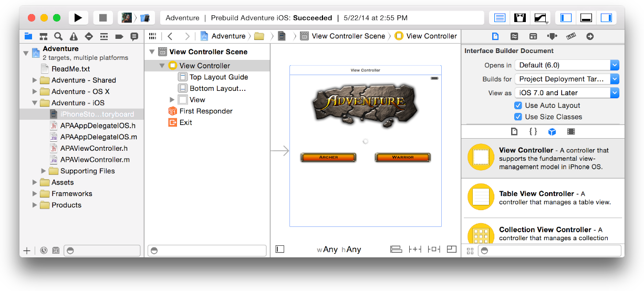Click the Run (play) button

[x=78, y=18]
